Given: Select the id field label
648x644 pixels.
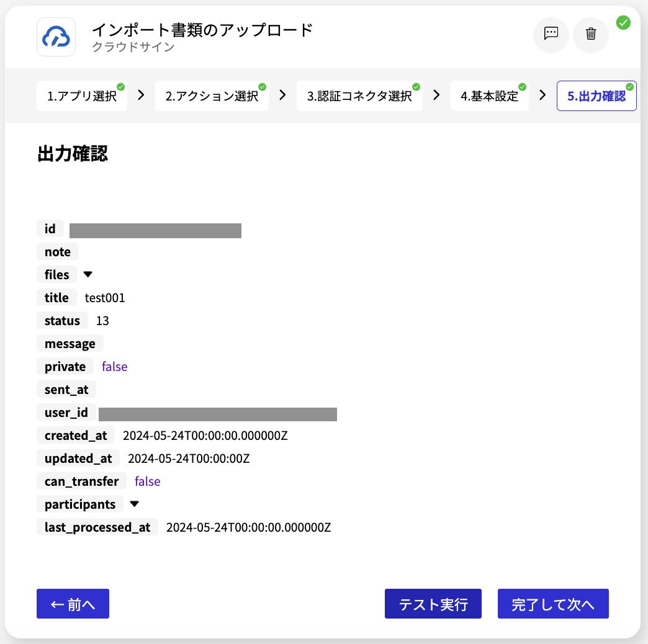Looking at the screenshot, I should [x=50, y=228].
